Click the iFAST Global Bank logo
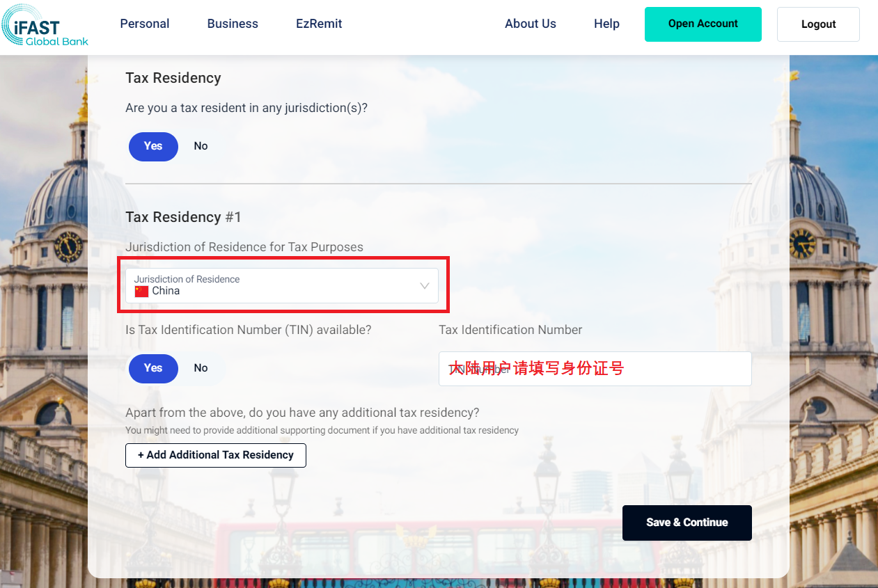The height and width of the screenshot is (588, 878). pos(45,26)
